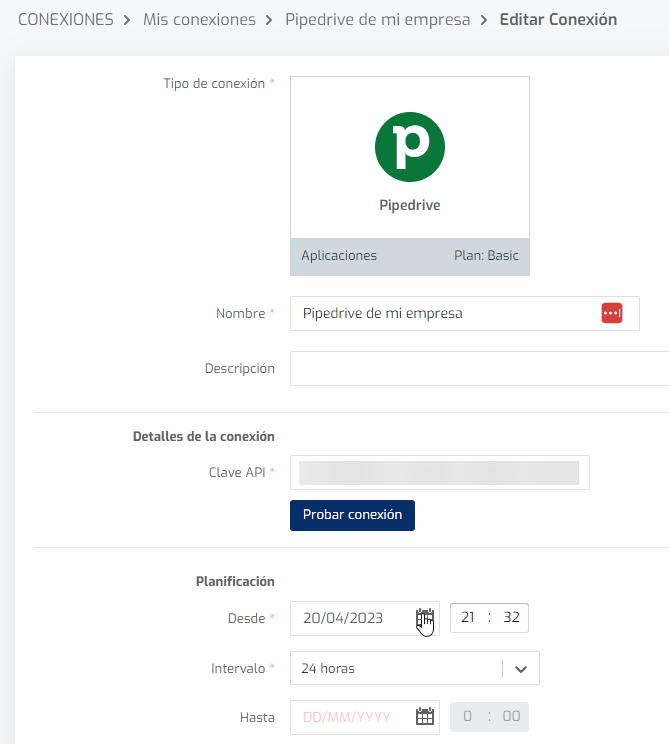669x744 pixels.
Task: Click the Pipedrive name under the logo
Action: [x=410, y=205]
